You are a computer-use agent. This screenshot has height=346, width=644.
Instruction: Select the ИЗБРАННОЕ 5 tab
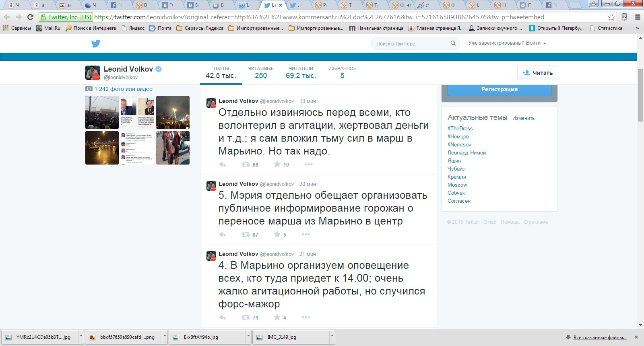click(342, 73)
